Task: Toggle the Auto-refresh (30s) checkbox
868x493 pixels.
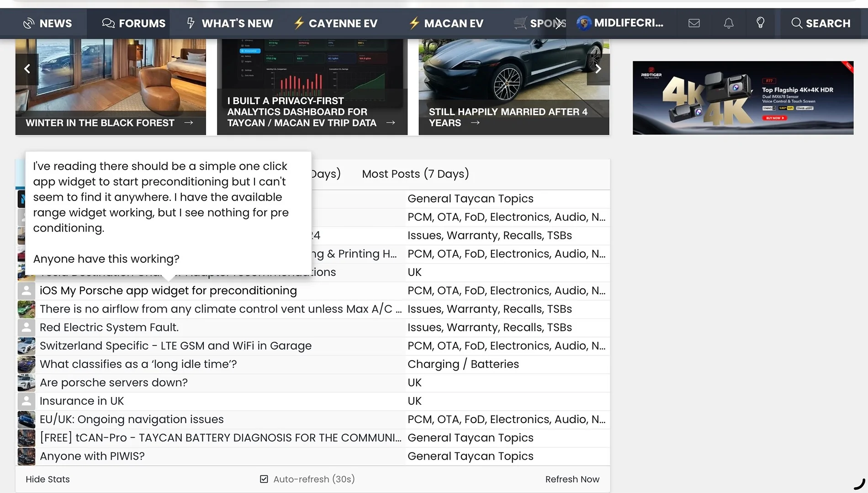Action: point(264,479)
